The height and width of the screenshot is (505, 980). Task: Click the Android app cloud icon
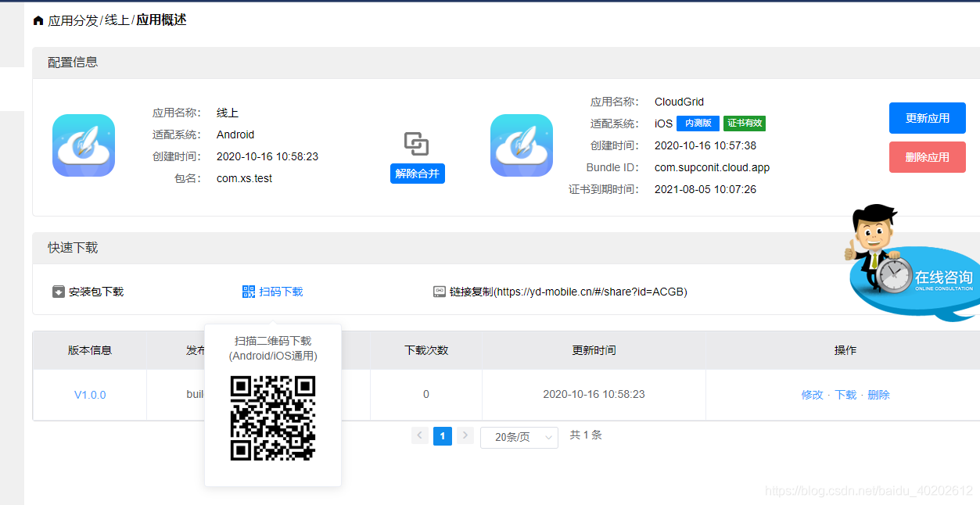click(84, 145)
